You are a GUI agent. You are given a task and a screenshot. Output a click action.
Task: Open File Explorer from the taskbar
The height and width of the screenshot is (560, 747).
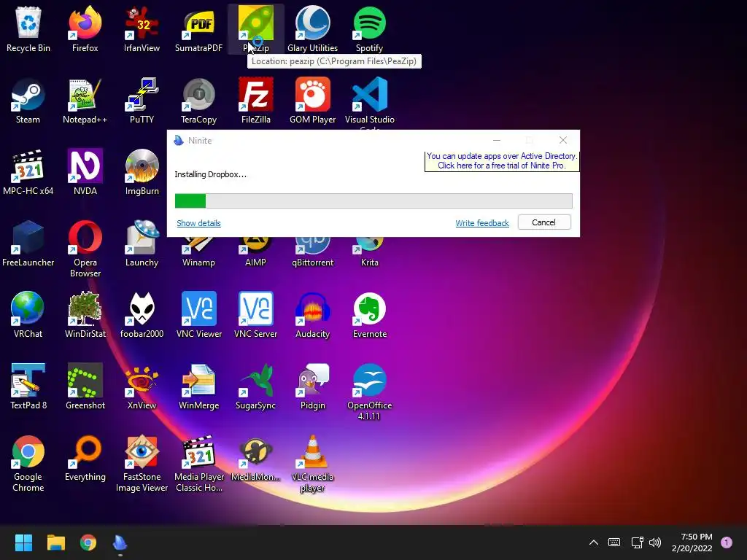click(55, 542)
